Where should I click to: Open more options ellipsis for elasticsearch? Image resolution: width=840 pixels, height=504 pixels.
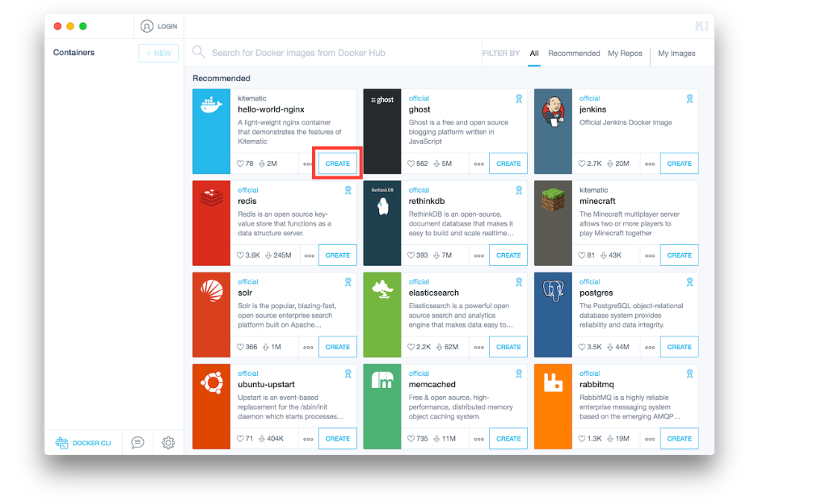(x=479, y=347)
